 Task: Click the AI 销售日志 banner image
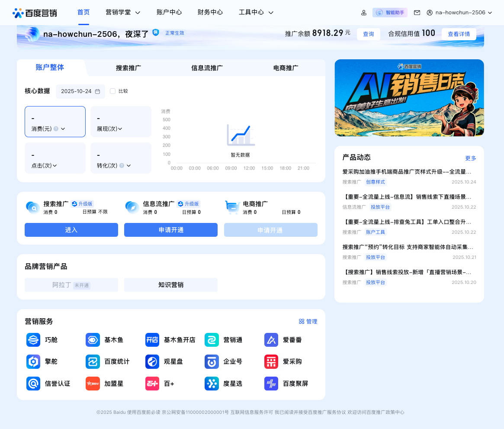409,97
